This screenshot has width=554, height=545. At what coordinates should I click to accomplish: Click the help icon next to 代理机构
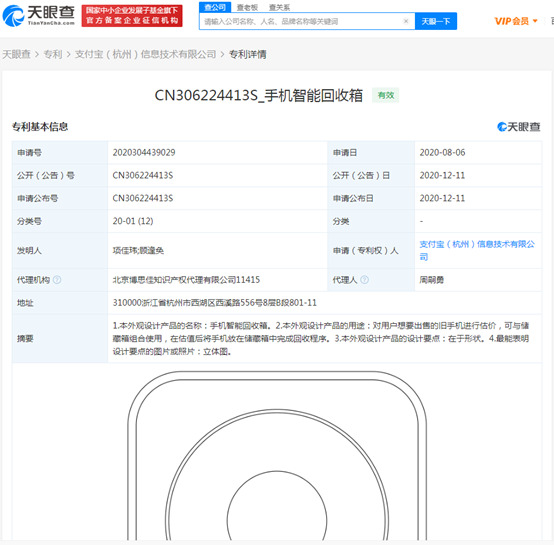click(x=57, y=280)
